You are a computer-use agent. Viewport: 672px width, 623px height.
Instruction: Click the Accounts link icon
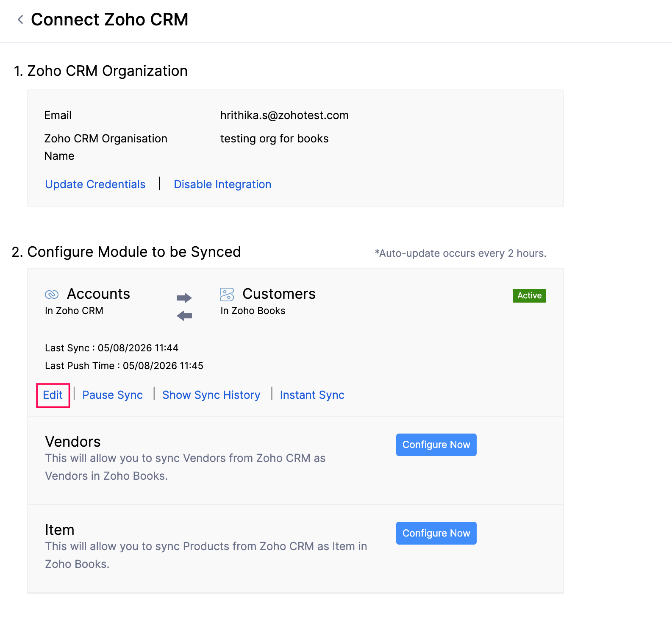pos(52,294)
